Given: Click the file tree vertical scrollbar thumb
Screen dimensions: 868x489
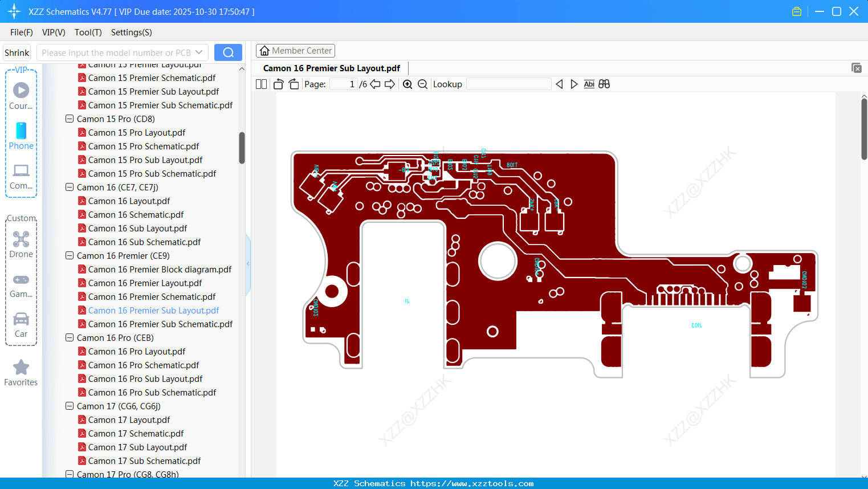Looking at the screenshot, I should 242,148.
